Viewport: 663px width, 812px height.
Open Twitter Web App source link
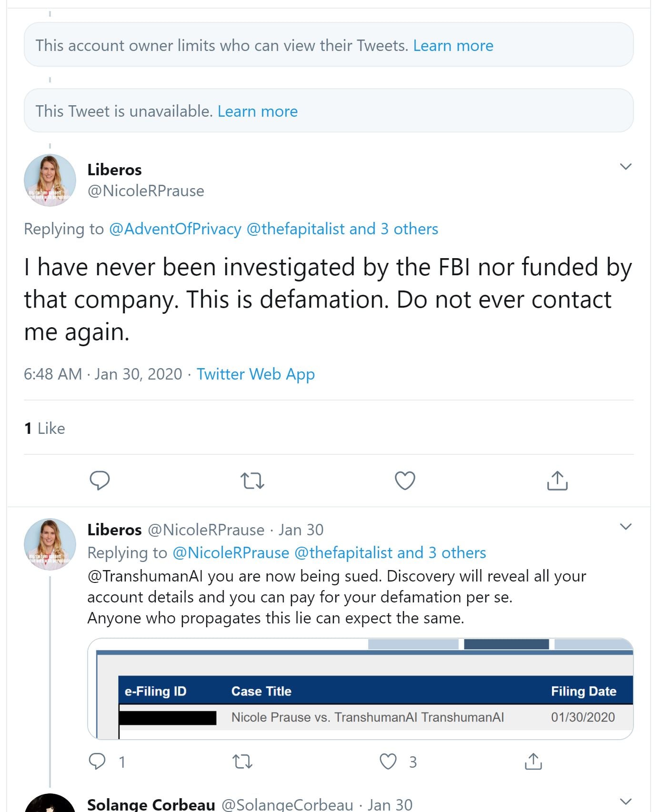[255, 374]
